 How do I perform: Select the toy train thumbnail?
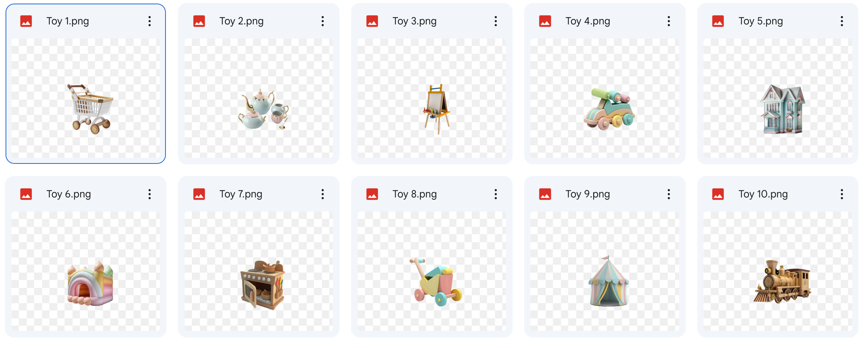coord(778,271)
